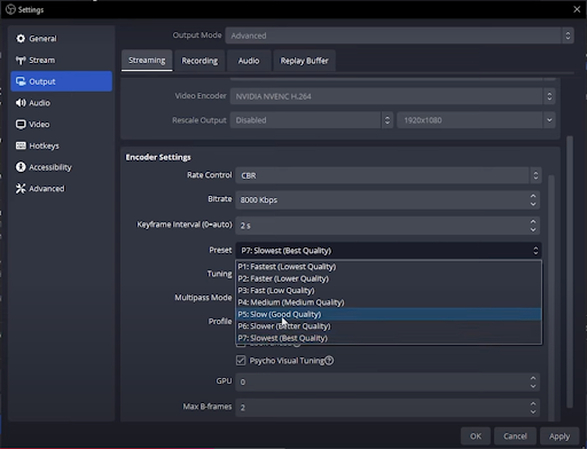587x449 pixels.
Task: Select P3: Fast (Low Quality) preset
Action: click(389, 291)
